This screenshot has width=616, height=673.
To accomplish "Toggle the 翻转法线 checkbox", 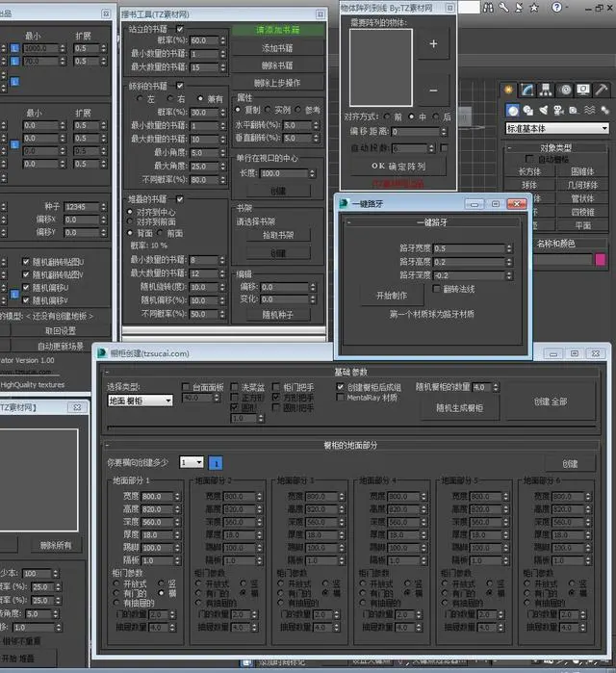I will tap(436, 289).
